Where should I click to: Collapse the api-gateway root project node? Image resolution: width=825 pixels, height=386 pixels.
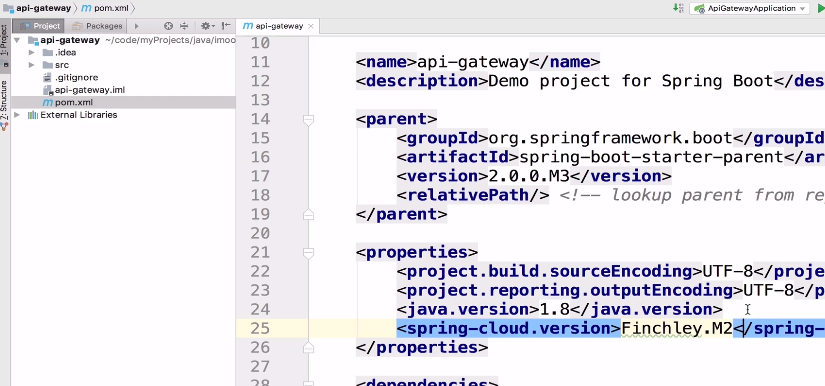click(17, 40)
